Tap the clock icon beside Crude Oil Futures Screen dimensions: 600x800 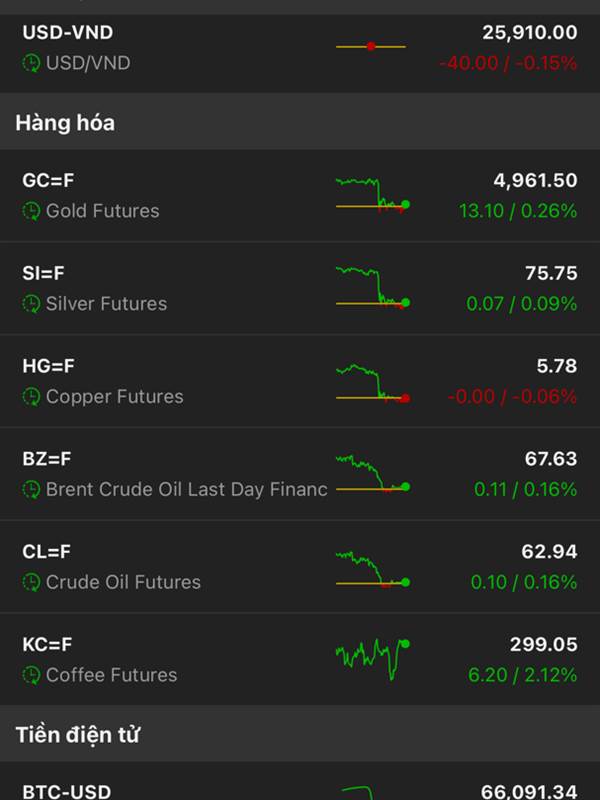click(x=31, y=582)
